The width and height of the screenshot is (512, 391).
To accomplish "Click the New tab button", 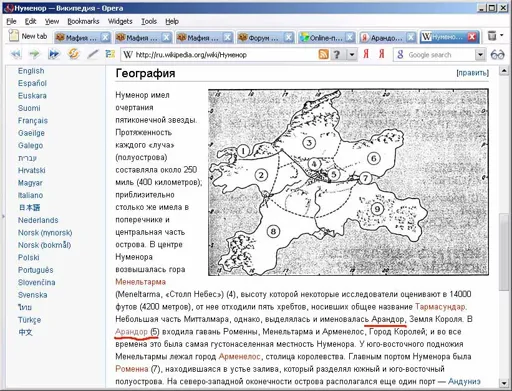I will point(28,36).
